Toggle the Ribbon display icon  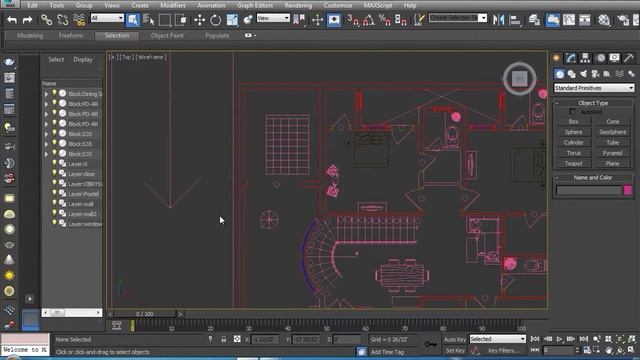553,20
